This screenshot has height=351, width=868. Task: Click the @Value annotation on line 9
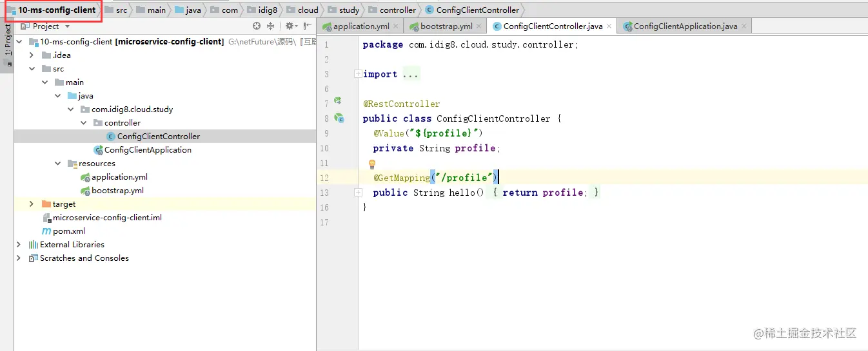coord(390,133)
